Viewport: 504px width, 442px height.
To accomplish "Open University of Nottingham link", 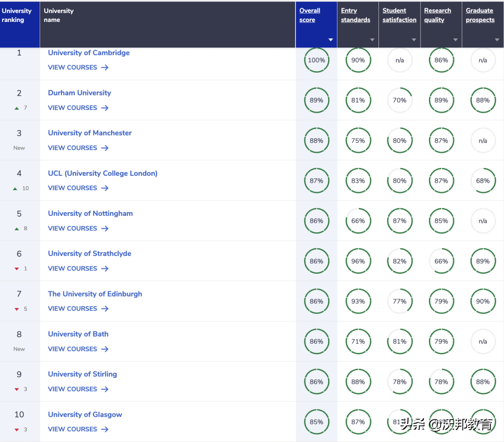I will pyautogui.click(x=91, y=214).
